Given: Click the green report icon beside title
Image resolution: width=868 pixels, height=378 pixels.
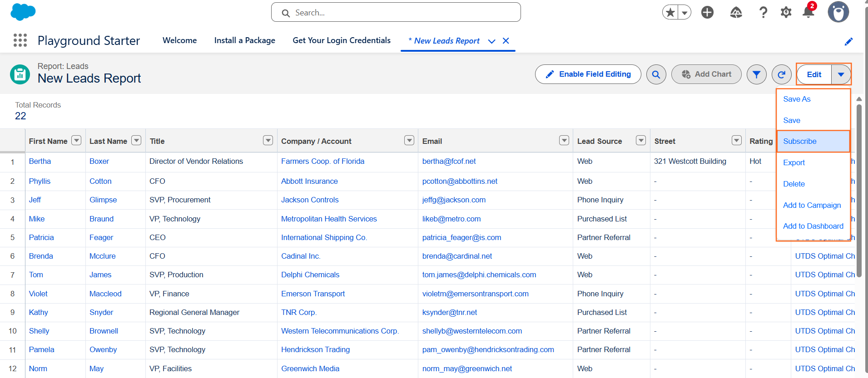Looking at the screenshot, I should point(20,74).
